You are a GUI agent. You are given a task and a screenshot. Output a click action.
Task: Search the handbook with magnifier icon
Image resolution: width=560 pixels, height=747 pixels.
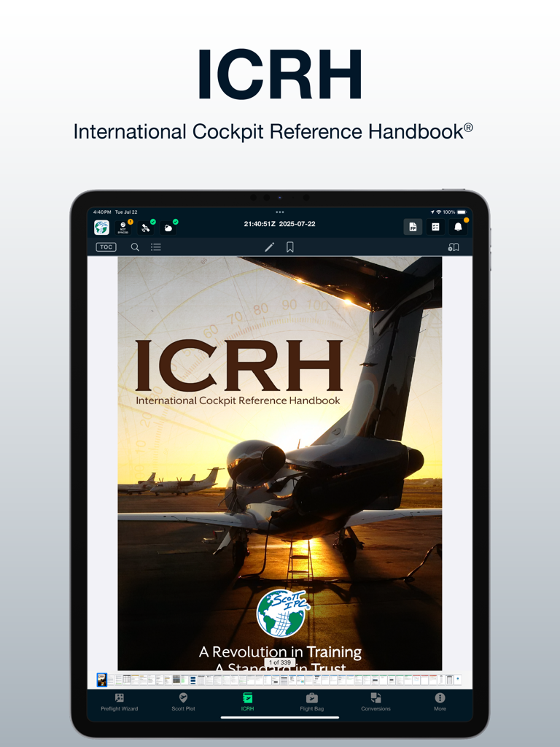click(x=135, y=247)
